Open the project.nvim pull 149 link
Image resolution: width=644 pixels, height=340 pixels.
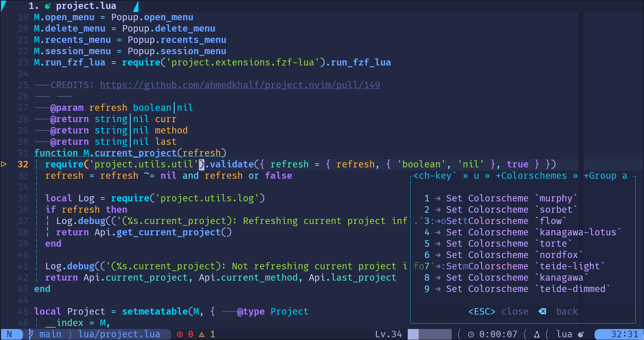(x=240, y=85)
